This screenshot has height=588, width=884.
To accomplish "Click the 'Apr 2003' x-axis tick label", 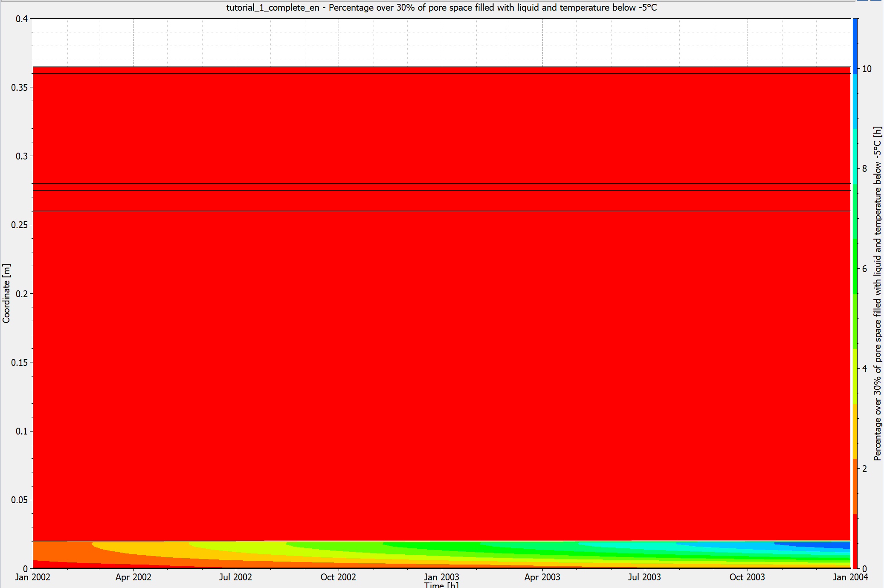I will (x=542, y=577).
